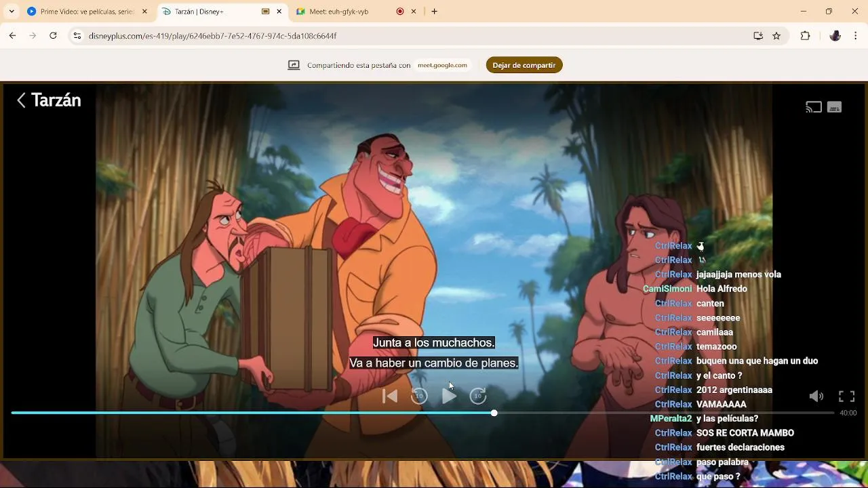Click the chat message 'seeeeeeee'
This screenshot has height=488, width=868.
[718, 318]
